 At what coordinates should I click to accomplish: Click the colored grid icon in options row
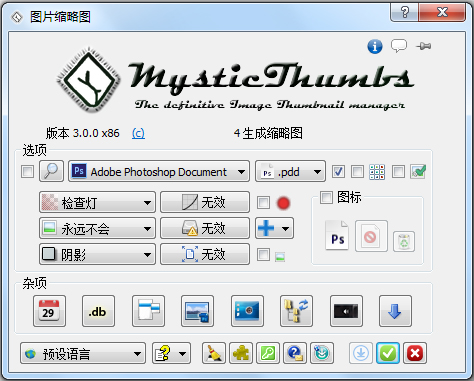377,172
